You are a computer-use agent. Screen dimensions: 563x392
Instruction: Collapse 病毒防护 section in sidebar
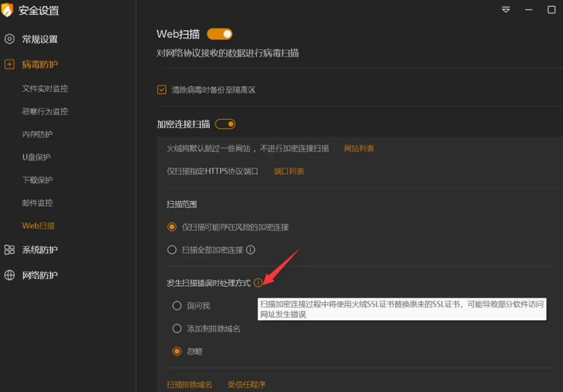pyautogui.click(x=40, y=64)
